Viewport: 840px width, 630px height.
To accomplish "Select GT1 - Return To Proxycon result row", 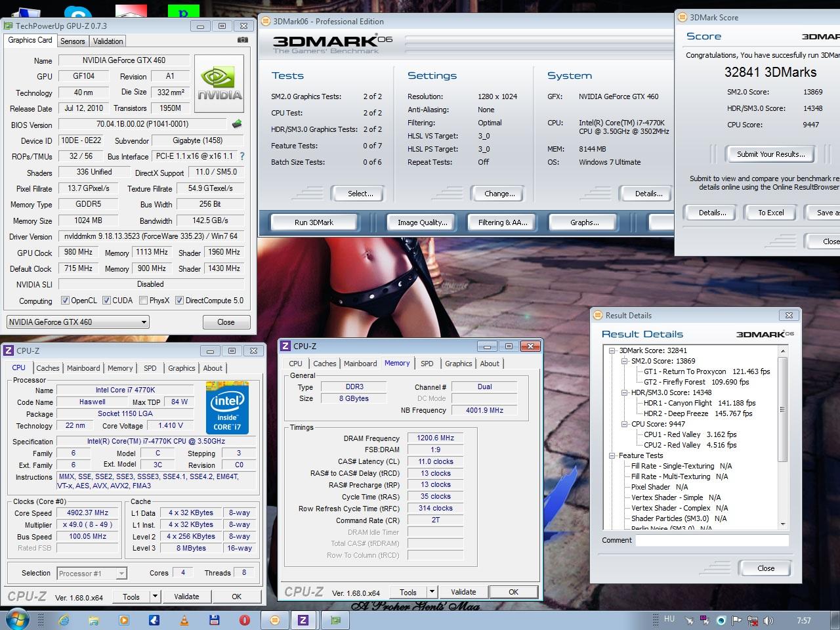I will (707, 371).
